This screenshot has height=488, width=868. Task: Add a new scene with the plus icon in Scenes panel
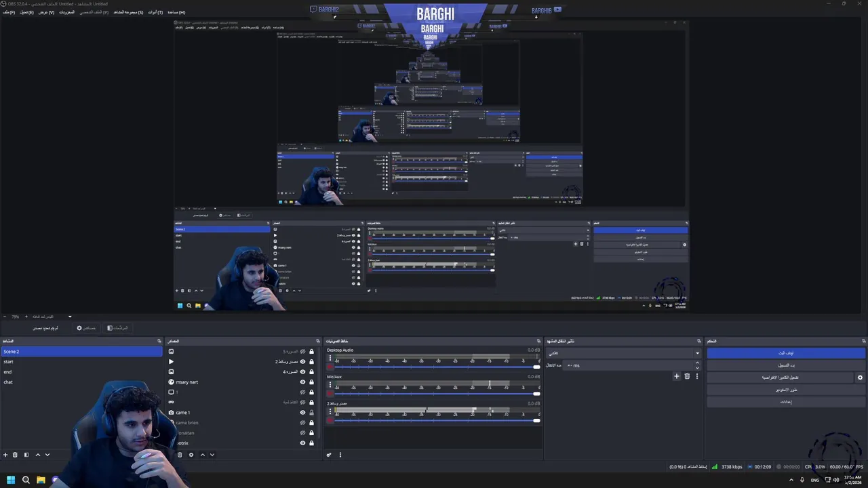[x=5, y=455]
